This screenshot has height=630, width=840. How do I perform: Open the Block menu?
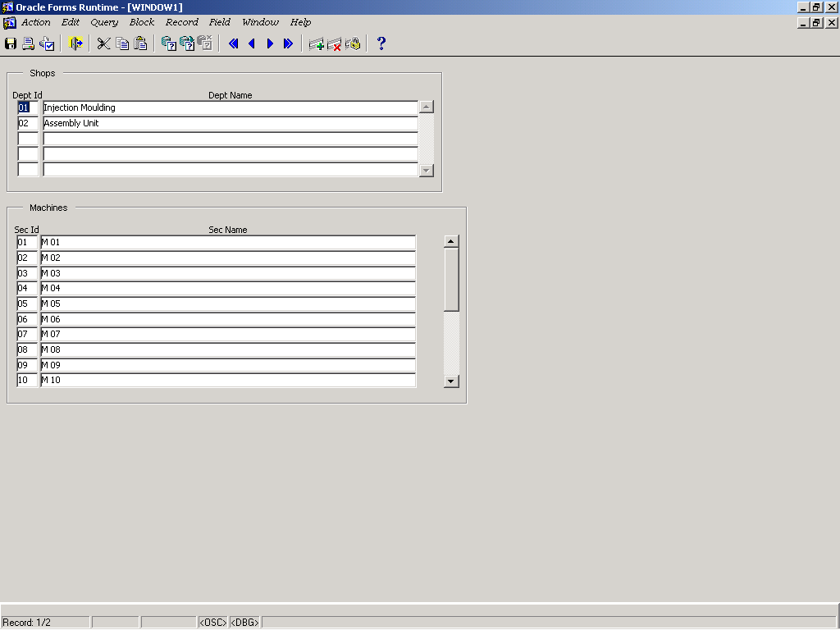[x=141, y=22]
